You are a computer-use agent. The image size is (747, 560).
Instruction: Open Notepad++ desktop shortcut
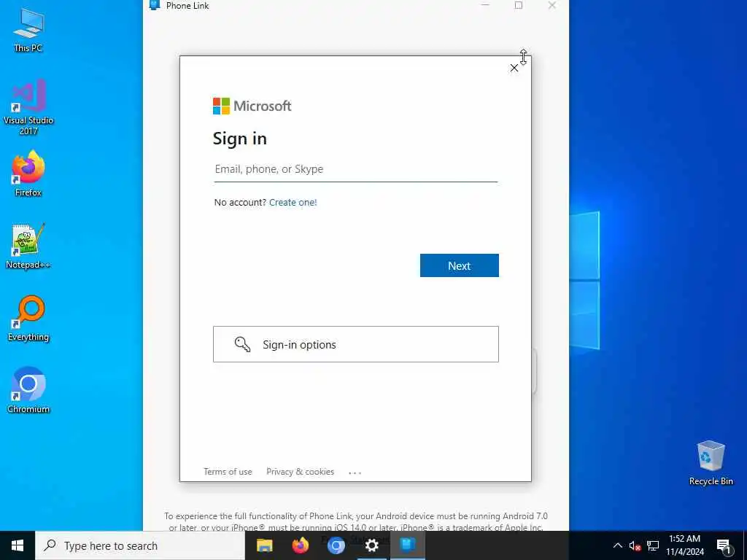point(28,246)
